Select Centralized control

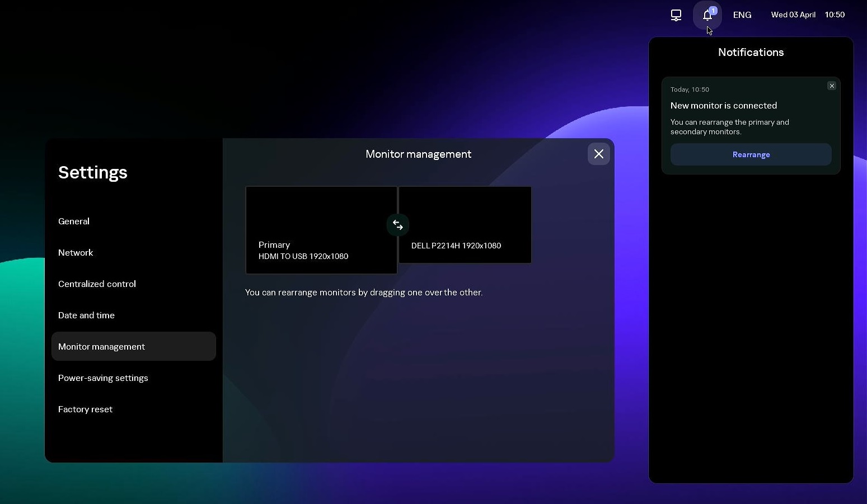pos(97,284)
